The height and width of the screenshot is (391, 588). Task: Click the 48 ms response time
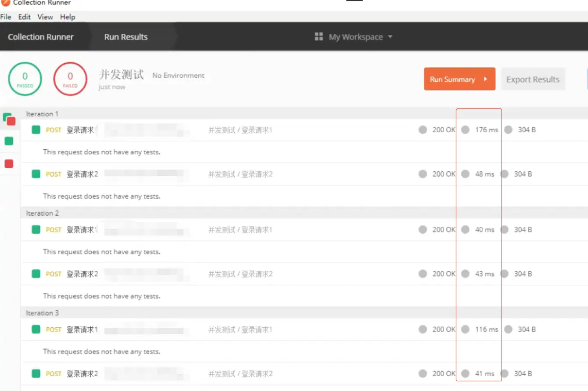click(x=484, y=174)
